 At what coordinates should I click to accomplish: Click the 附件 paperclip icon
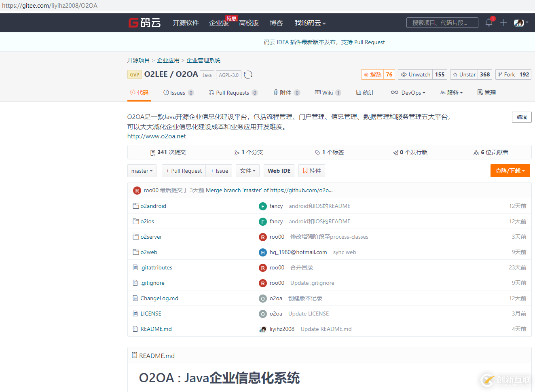click(276, 92)
